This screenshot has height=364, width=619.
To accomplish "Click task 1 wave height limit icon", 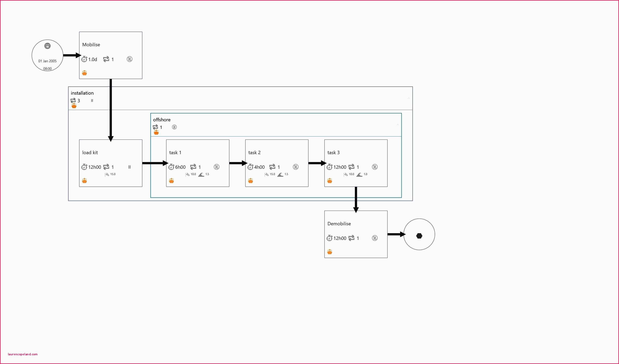I will point(201,174).
